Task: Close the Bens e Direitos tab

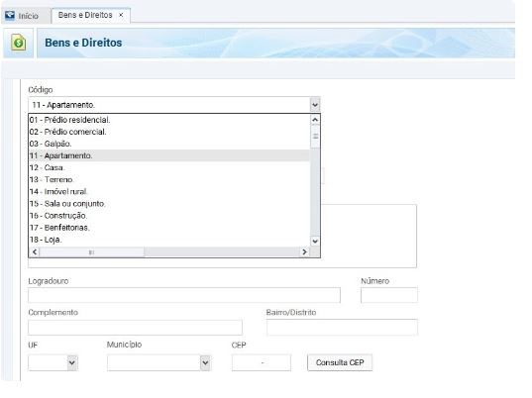Action: point(121,15)
